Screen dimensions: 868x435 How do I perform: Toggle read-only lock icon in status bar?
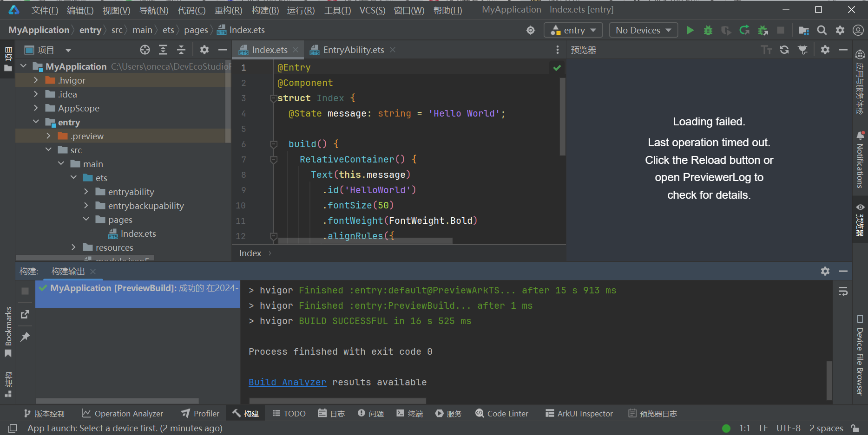855,428
